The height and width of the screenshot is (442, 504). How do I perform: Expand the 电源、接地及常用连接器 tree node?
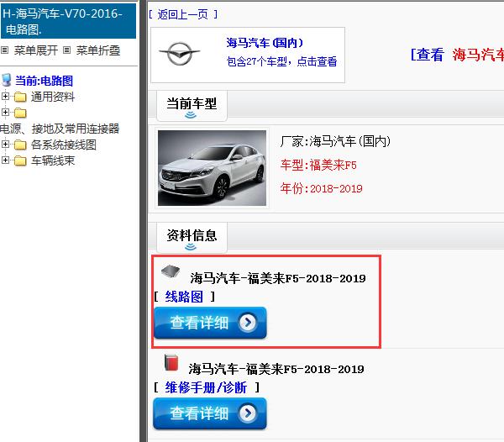pyautogui.click(x=5, y=112)
